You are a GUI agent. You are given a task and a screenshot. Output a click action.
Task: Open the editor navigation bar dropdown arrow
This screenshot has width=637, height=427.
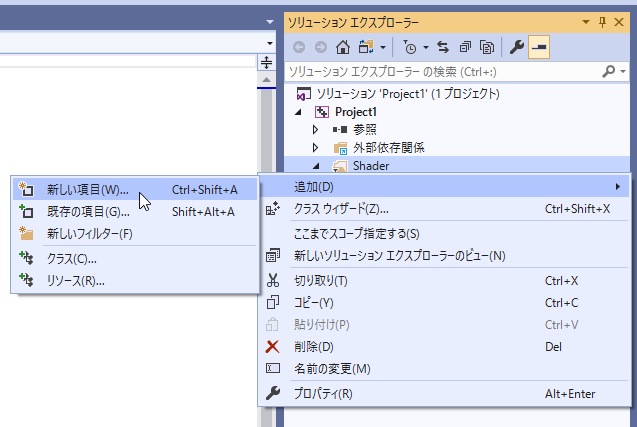pos(270,43)
